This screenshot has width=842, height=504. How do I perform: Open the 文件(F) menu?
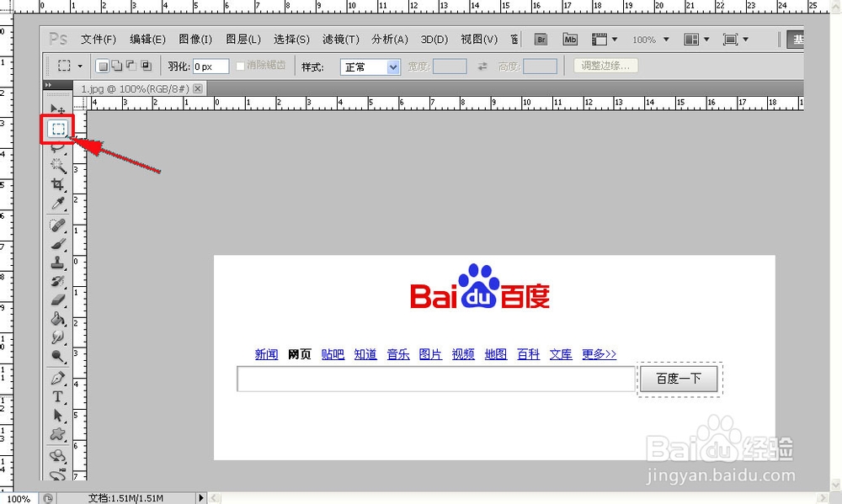99,40
